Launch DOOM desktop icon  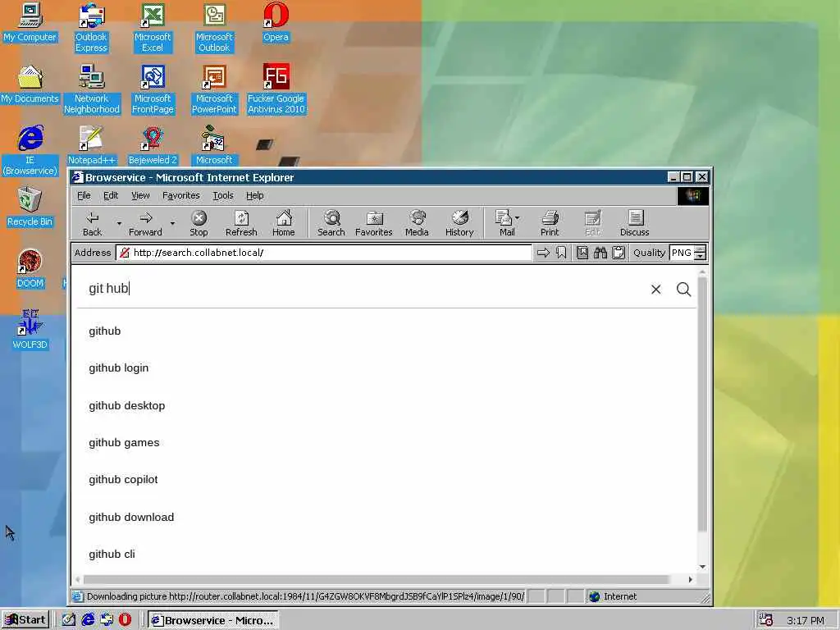(30, 269)
